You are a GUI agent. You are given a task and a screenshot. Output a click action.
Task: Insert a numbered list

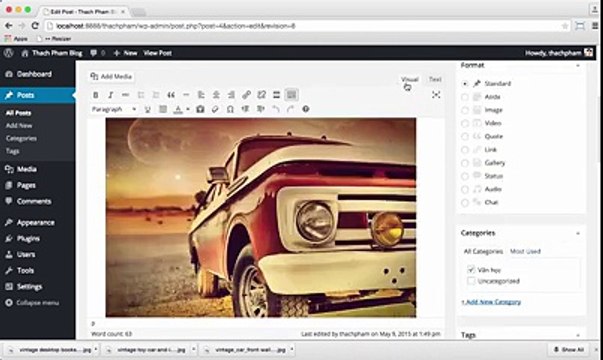tap(156, 95)
